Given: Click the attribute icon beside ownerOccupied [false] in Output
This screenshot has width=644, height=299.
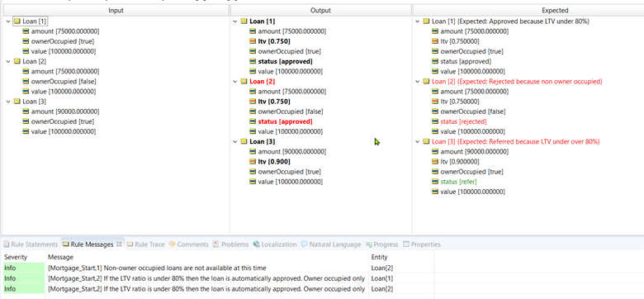Looking at the screenshot, I should coord(253,112).
